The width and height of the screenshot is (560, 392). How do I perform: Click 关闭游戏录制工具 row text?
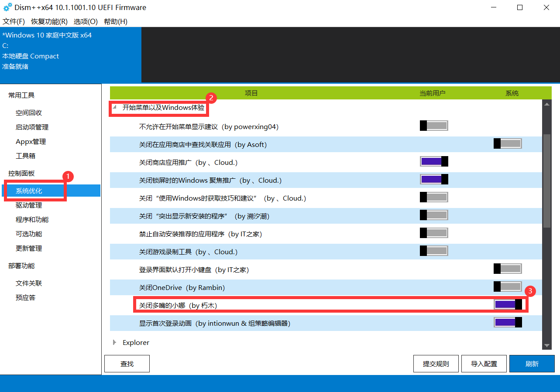tap(188, 252)
